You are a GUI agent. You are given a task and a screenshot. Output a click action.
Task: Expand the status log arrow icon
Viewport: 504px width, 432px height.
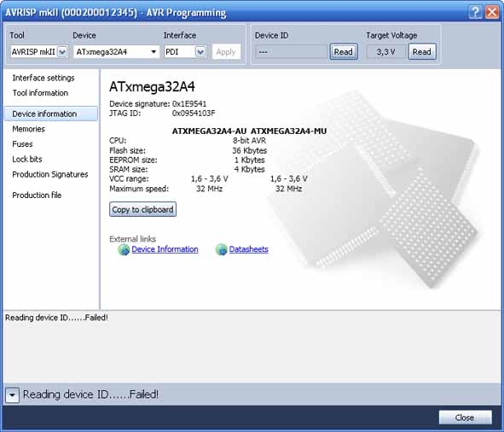12,395
